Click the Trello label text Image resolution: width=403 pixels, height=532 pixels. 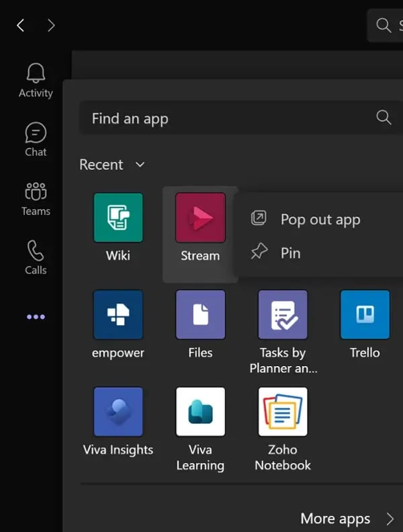click(365, 353)
